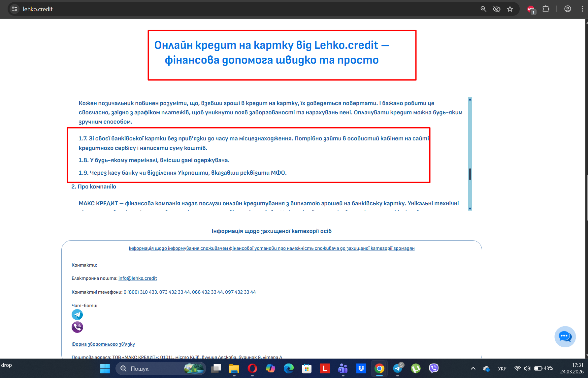This screenshot has width=588, height=378.
Task: Open the Windows Start menu
Action: coord(105,368)
